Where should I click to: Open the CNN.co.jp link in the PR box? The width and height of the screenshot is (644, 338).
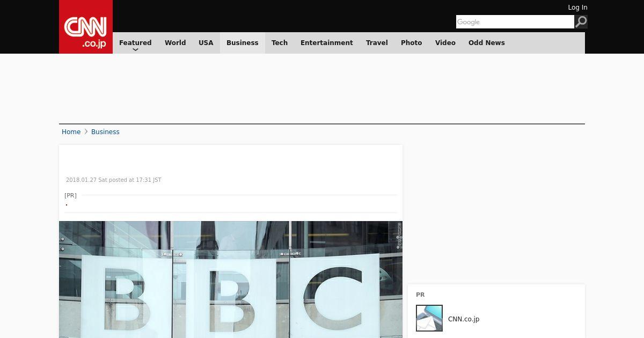point(464,319)
